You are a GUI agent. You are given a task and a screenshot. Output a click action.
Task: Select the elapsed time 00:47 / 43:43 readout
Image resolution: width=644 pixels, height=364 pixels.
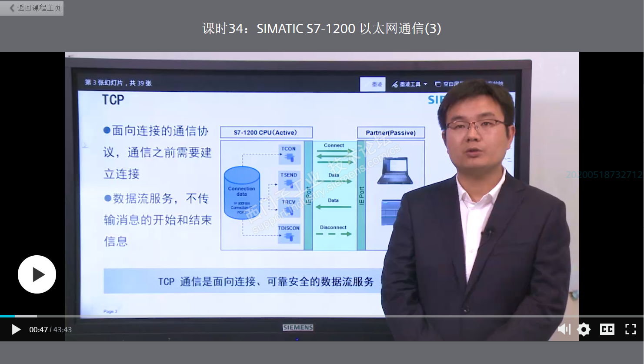point(50,330)
